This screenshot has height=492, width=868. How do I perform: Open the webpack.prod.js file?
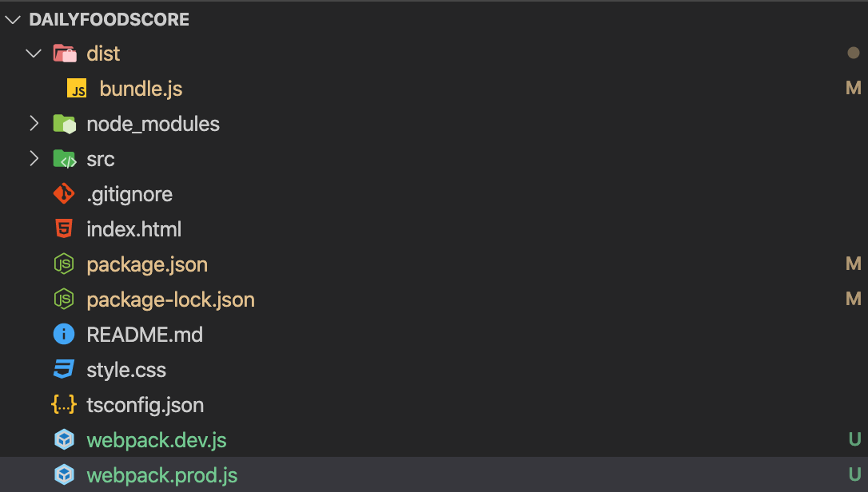click(x=161, y=475)
